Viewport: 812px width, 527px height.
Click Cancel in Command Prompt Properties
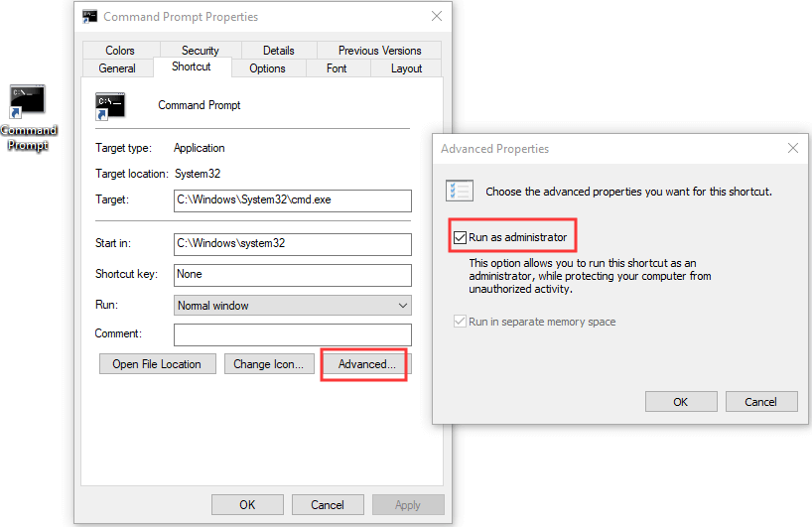(328, 505)
